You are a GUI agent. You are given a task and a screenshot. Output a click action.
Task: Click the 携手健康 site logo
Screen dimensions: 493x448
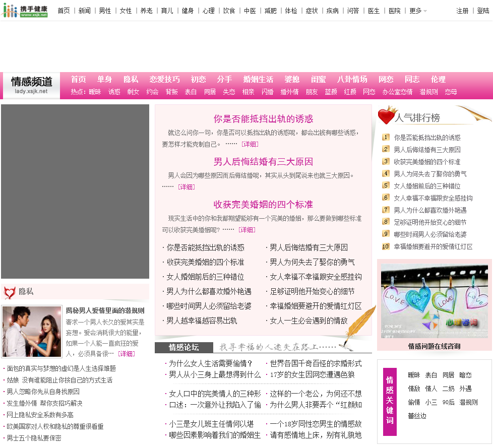click(x=25, y=11)
